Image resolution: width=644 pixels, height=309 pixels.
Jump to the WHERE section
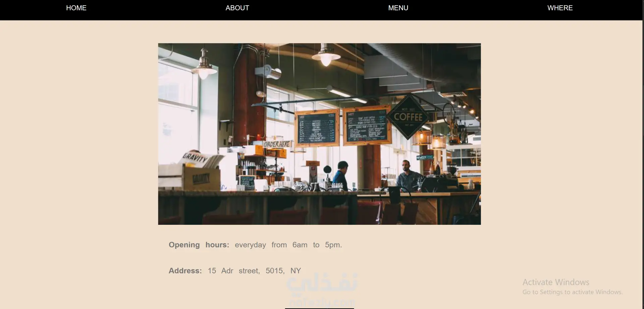[x=560, y=8]
